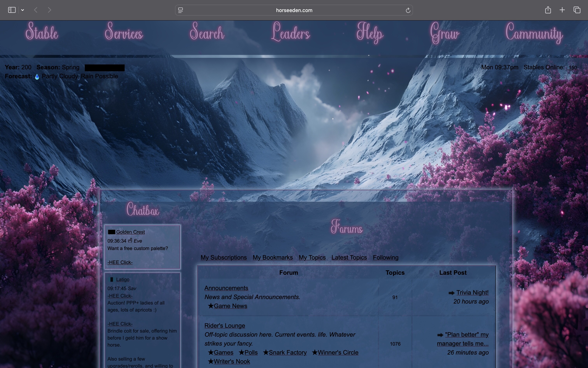This screenshot has height=368, width=588.
Task: Click the raindrop forecast icon
Action: [37, 77]
